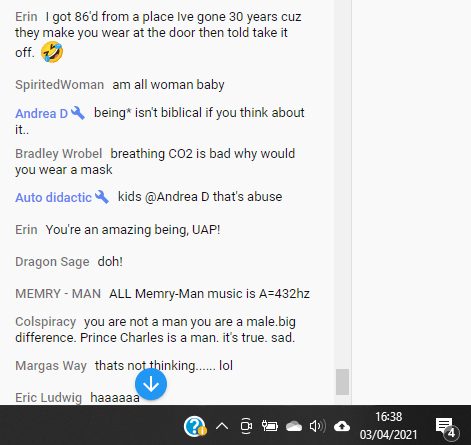Click the wrench icon beside Auto didactic
Viewport: 471px width, 445px height.
(x=102, y=197)
